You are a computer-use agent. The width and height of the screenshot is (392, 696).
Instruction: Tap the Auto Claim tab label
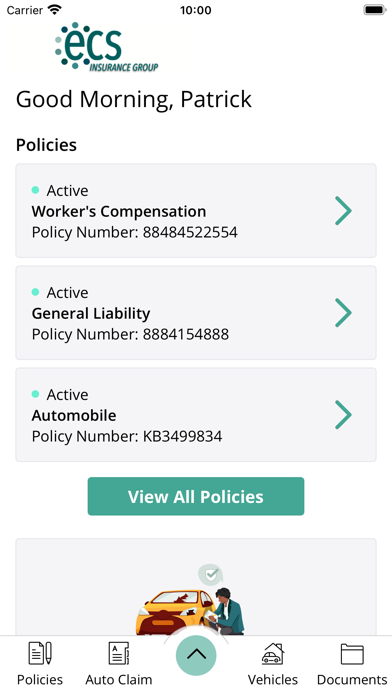[119, 680]
